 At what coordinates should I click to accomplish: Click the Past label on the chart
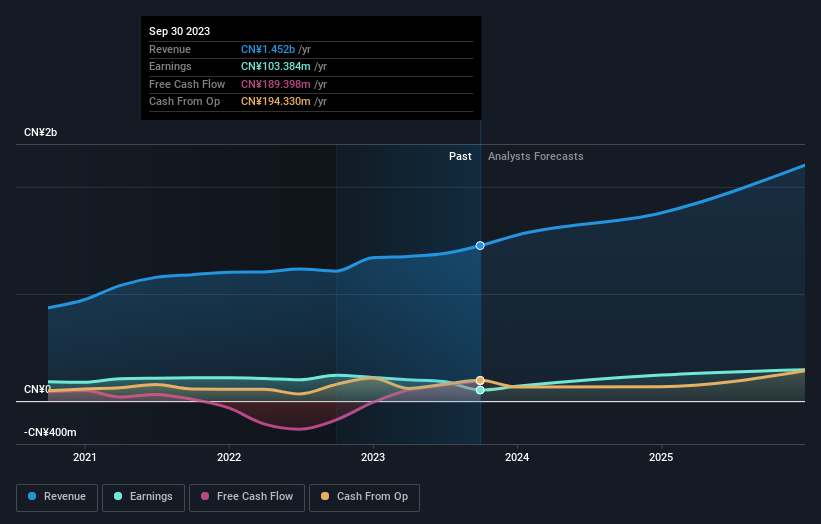point(460,157)
